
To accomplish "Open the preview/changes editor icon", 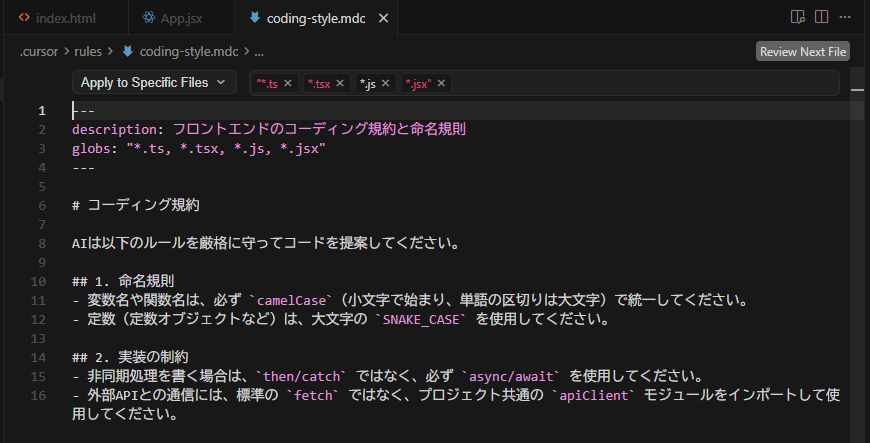I will point(797,17).
